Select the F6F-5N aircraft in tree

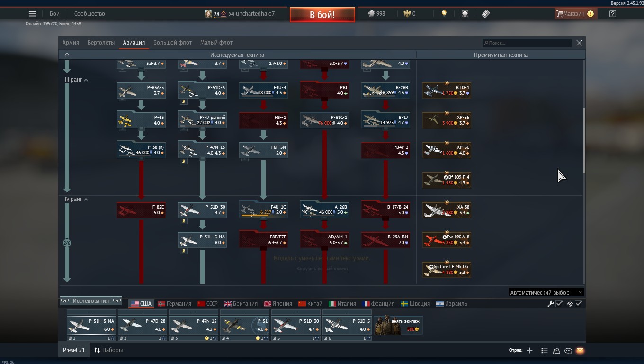point(263,150)
